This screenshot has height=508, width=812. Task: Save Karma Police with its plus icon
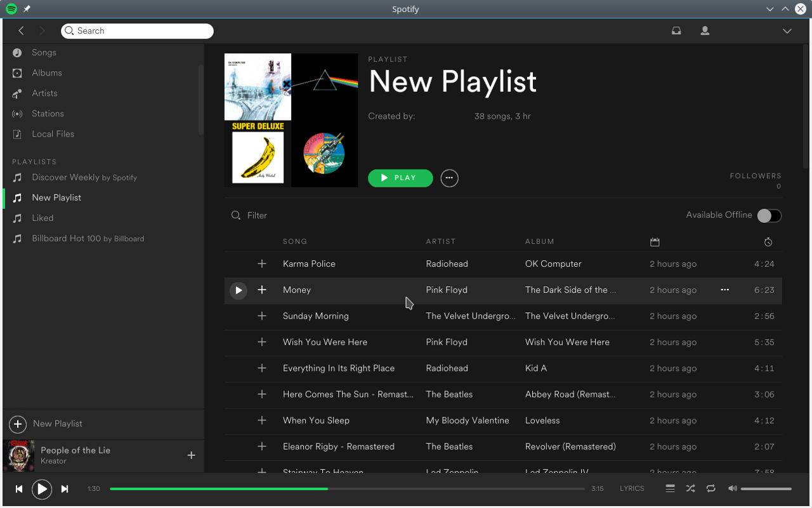click(x=261, y=264)
